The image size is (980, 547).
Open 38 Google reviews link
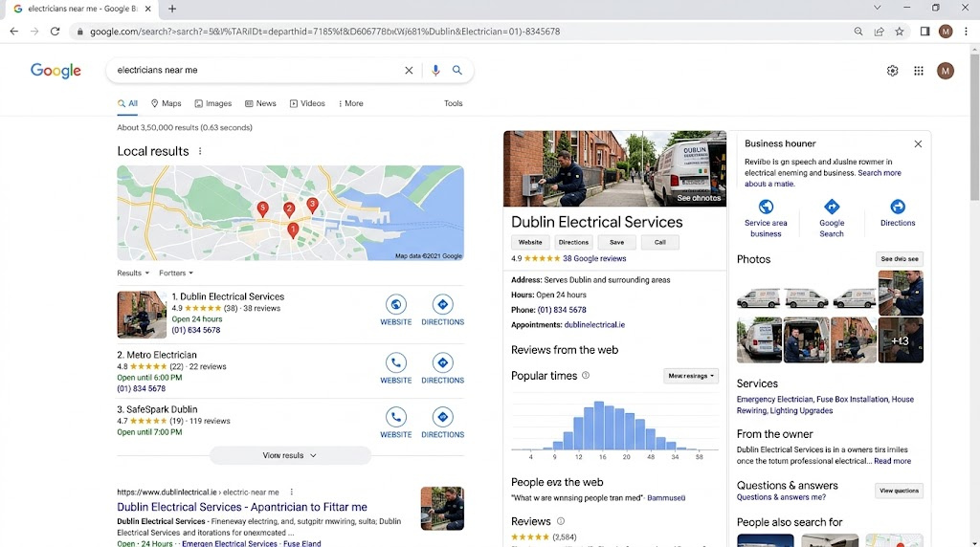click(x=594, y=258)
